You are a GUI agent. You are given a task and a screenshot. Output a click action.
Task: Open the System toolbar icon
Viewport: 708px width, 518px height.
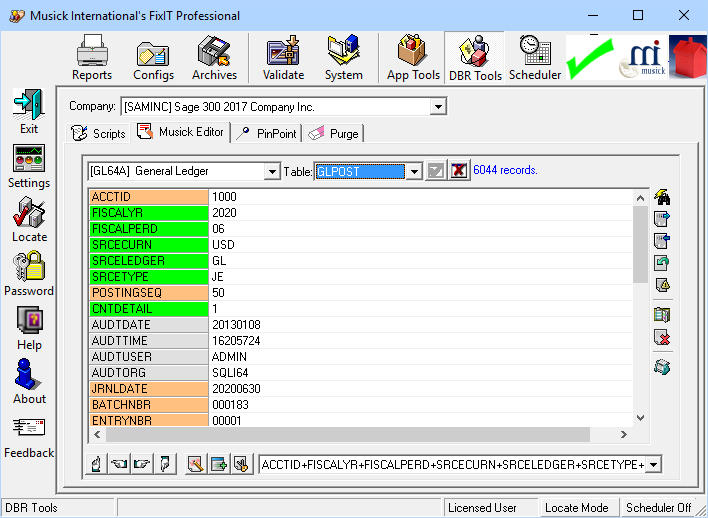[344, 57]
